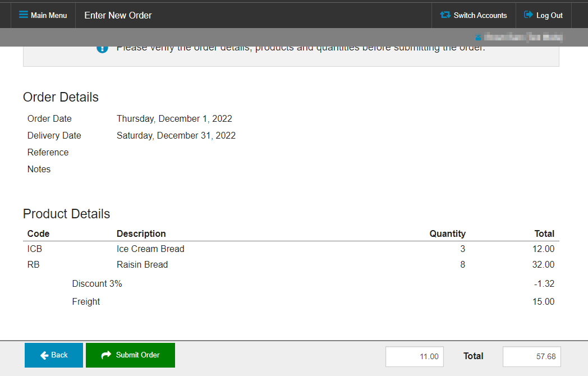Viewport: 588px width, 376px height.
Task: Submit the order with green button
Action: (130, 355)
